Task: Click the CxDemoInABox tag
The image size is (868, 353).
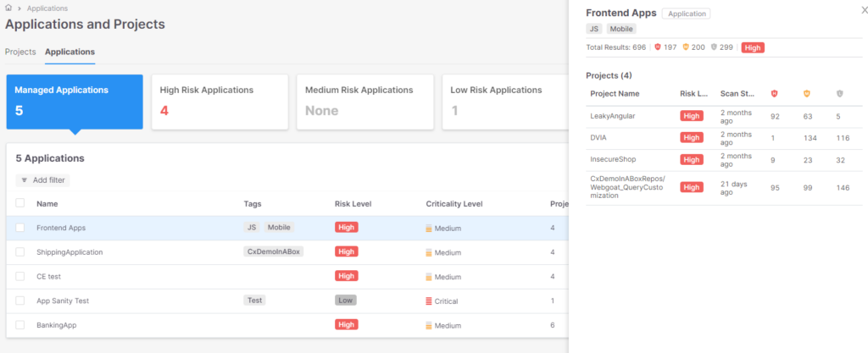Action: click(x=274, y=251)
